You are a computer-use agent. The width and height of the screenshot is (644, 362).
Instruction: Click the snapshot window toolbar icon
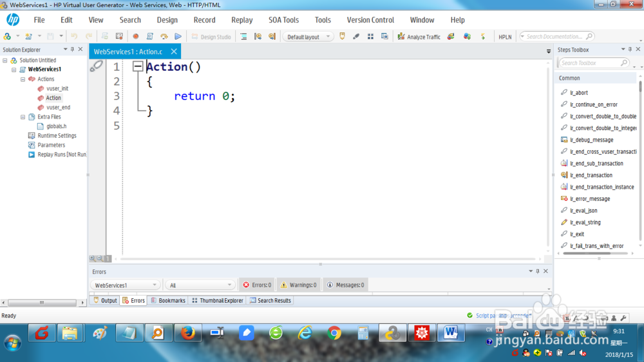384,37
